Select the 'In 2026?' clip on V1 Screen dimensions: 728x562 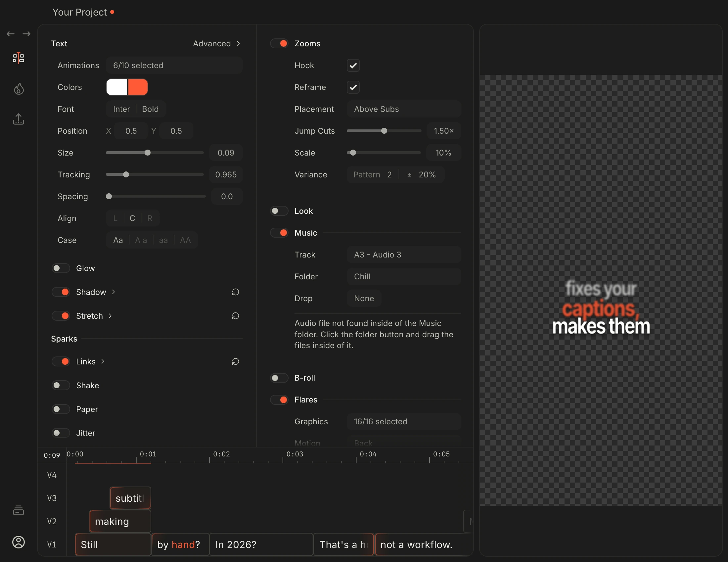[x=261, y=545]
